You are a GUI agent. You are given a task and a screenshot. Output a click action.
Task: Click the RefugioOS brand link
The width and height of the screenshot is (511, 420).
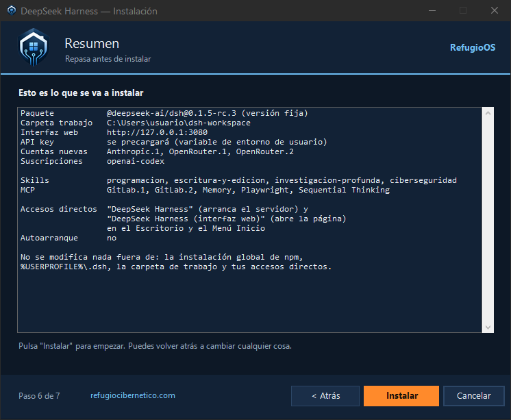473,47
